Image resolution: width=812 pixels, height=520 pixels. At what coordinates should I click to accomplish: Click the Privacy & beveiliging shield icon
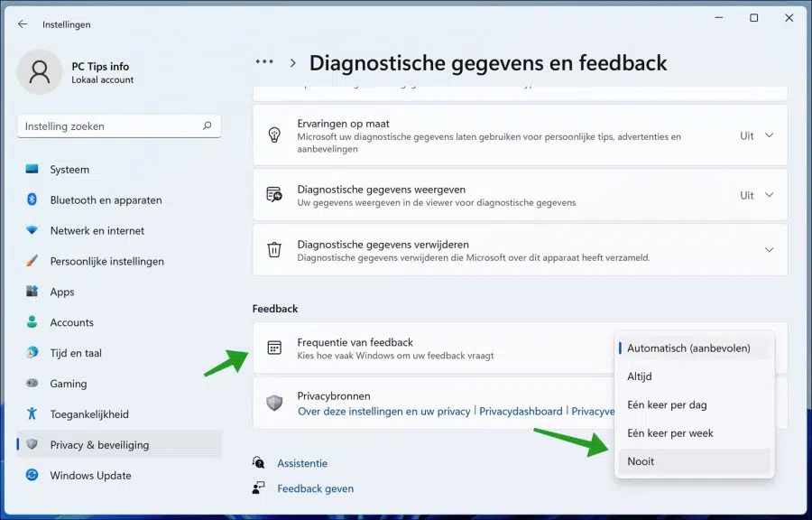click(32, 444)
